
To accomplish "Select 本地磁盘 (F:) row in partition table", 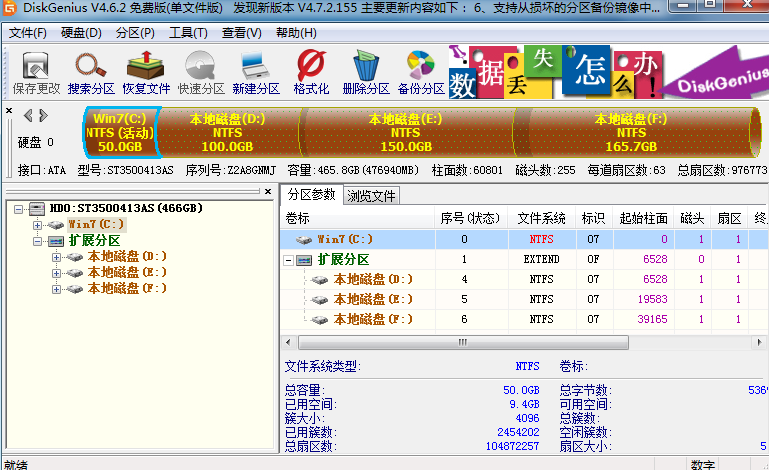I will (524, 319).
